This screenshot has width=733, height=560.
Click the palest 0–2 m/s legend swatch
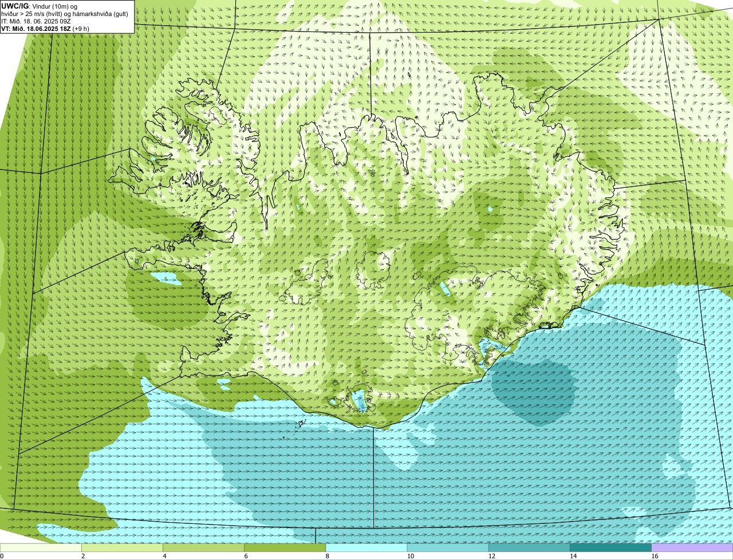point(41,547)
